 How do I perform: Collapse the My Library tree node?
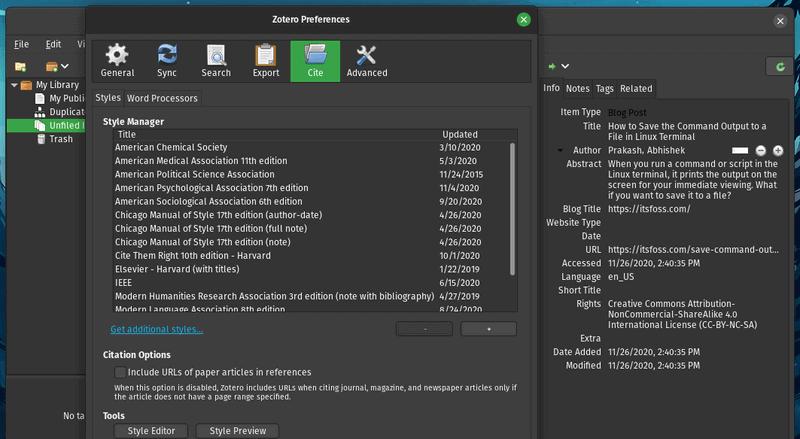tap(14, 85)
